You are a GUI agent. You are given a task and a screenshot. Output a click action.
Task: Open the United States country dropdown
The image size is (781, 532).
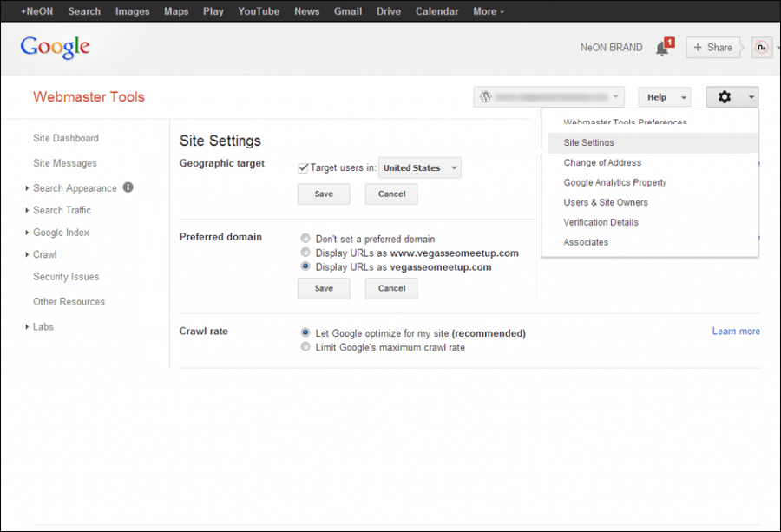pos(419,167)
